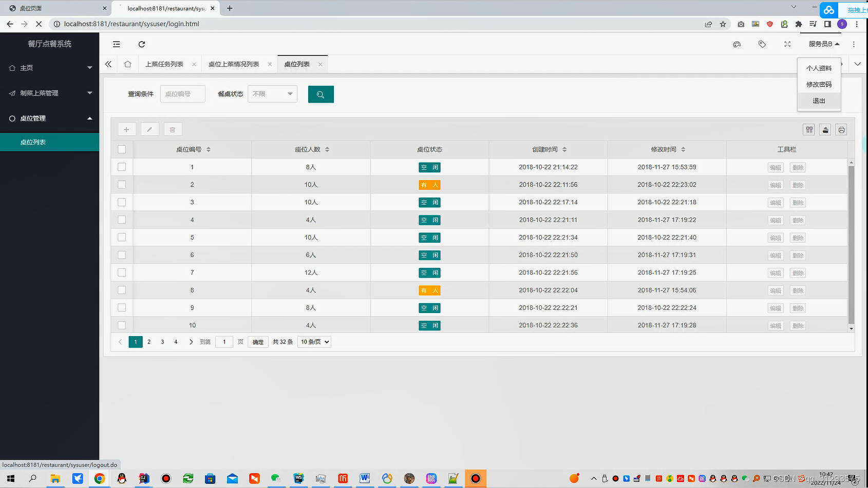Check the row for table 3
The height and width of the screenshot is (488, 868).
pos(122,202)
